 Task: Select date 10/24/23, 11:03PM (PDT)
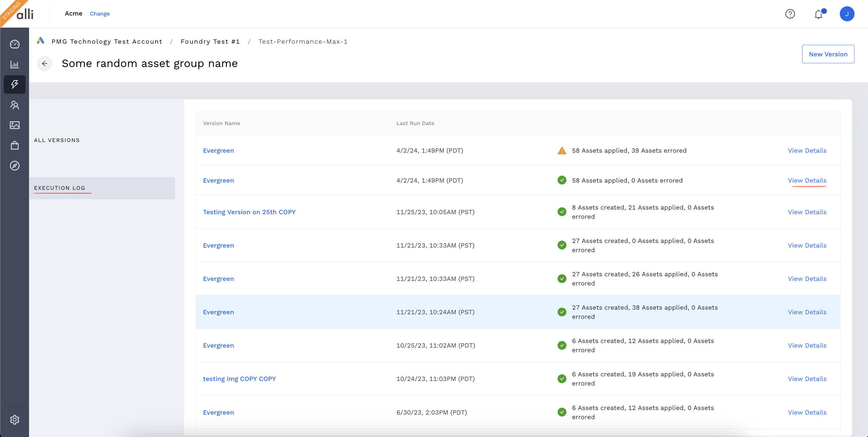[x=435, y=379]
